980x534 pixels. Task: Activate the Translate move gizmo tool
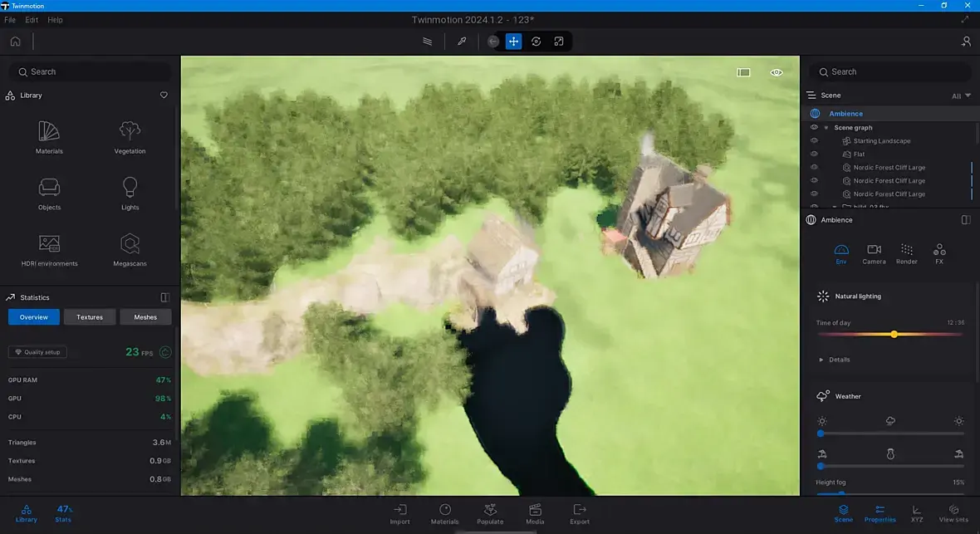513,42
